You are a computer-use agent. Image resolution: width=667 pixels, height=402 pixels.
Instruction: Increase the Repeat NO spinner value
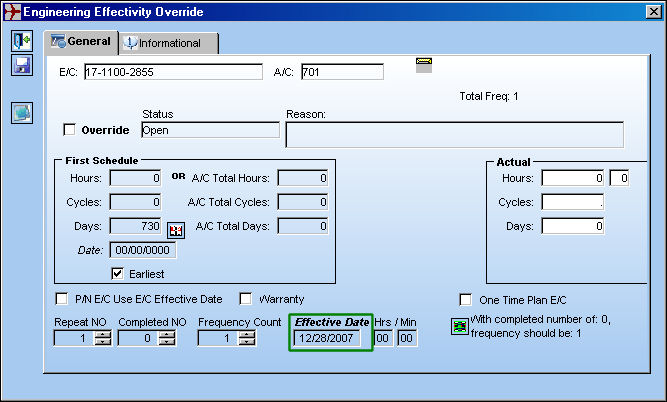click(x=103, y=334)
